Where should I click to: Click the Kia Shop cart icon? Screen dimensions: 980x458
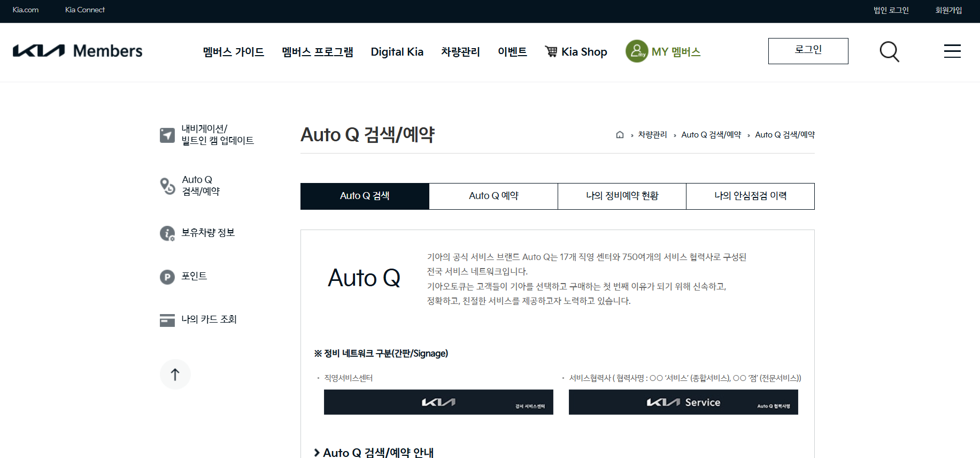[x=551, y=51]
